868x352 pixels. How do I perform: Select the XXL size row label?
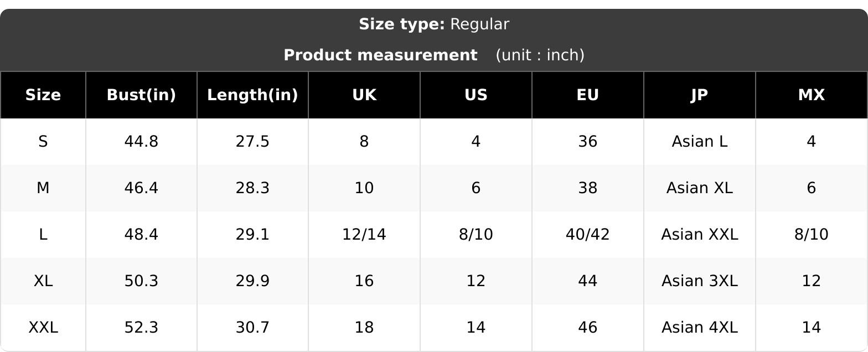(43, 328)
